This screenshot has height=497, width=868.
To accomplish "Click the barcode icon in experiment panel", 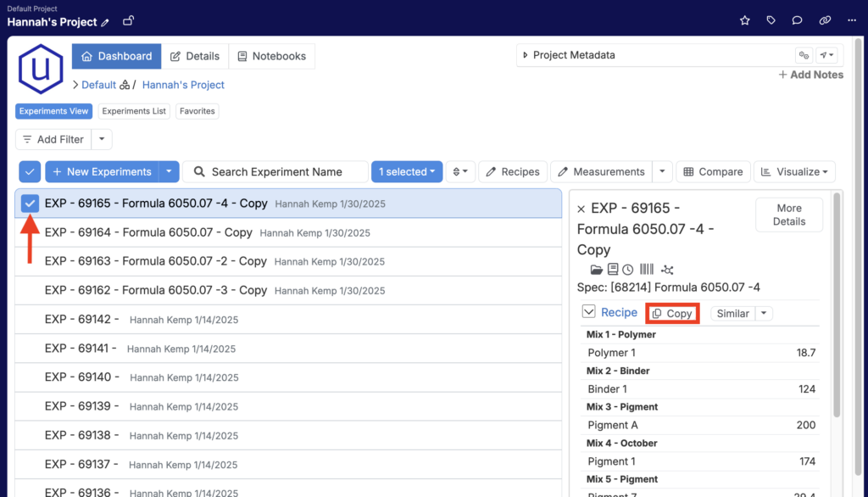I will [x=647, y=270].
